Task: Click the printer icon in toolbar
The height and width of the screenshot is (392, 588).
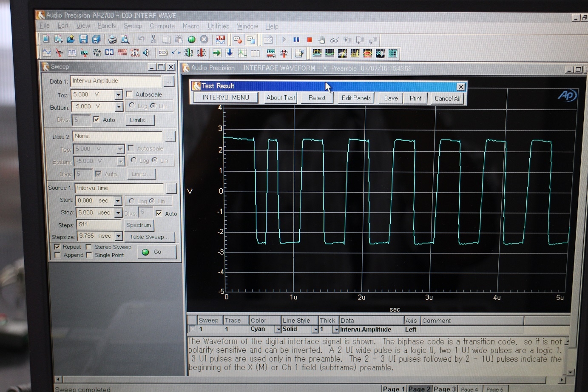Action: (x=112, y=40)
